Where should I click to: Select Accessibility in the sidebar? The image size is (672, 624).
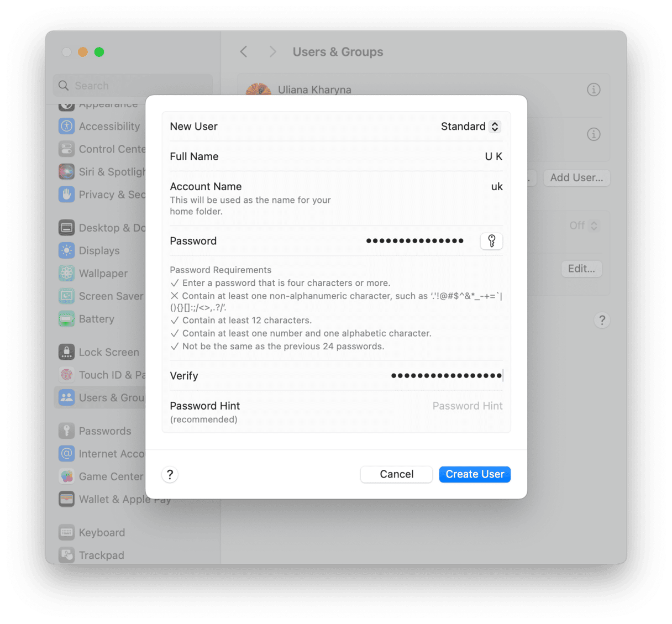(x=109, y=126)
